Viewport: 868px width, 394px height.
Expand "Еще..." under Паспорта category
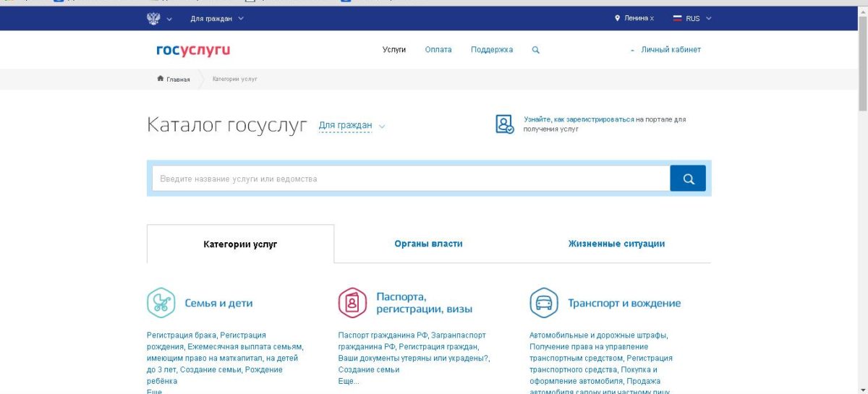point(349,381)
